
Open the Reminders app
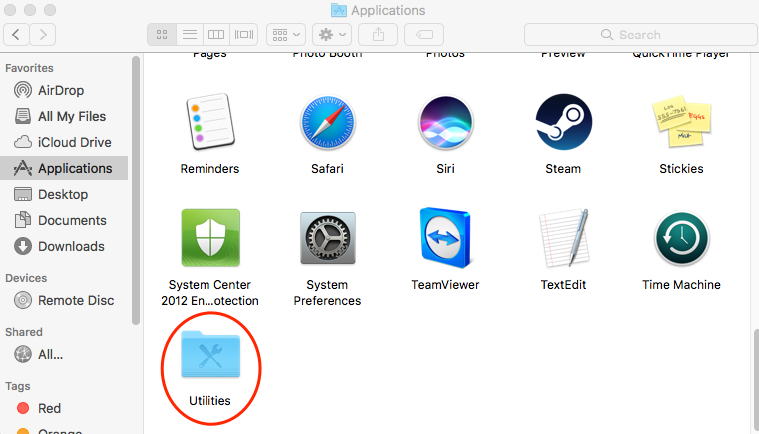point(210,121)
